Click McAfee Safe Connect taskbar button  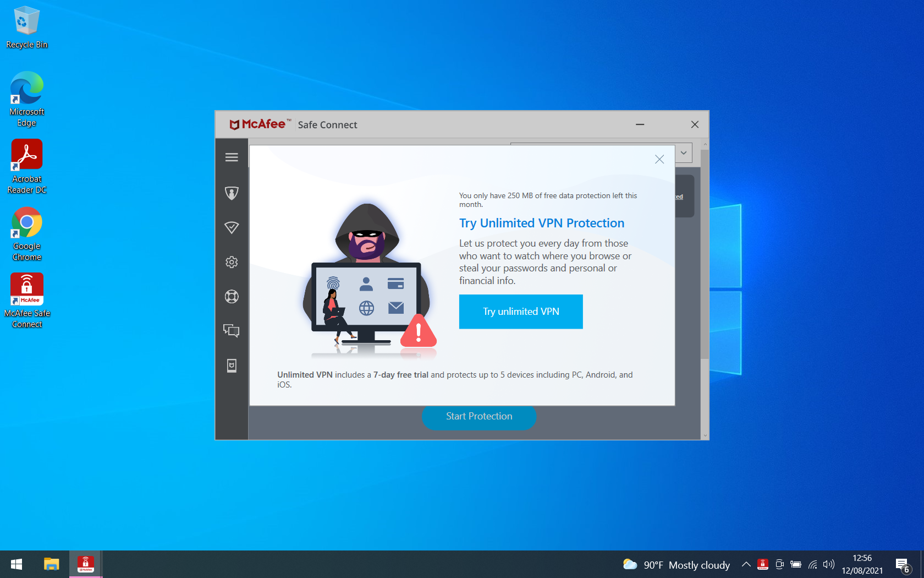[x=86, y=564]
